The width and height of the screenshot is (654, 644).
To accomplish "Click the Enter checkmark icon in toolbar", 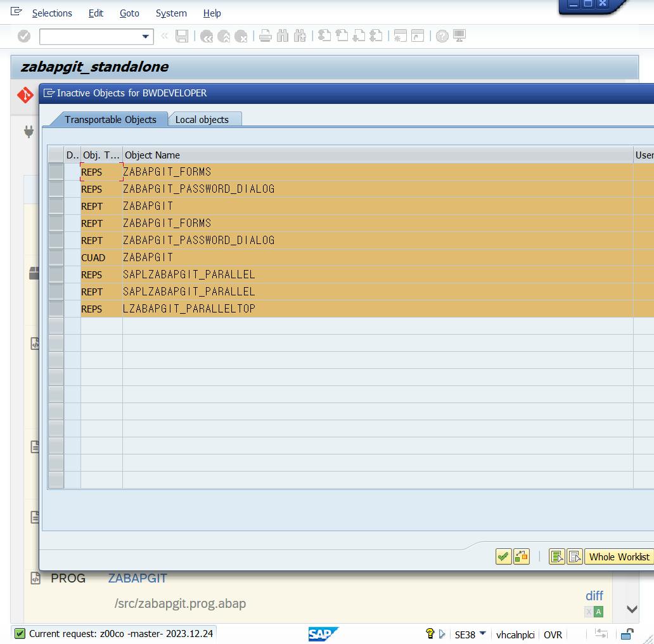I will click(24, 36).
